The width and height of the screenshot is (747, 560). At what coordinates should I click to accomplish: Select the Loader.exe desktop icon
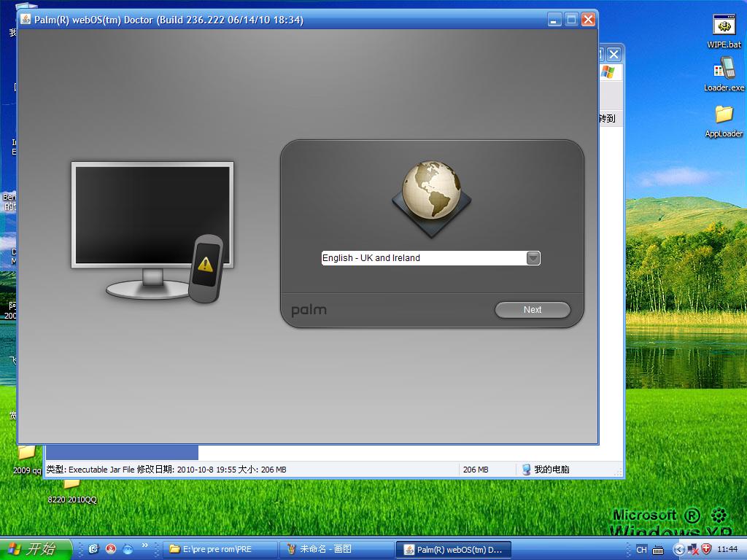pos(724,74)
